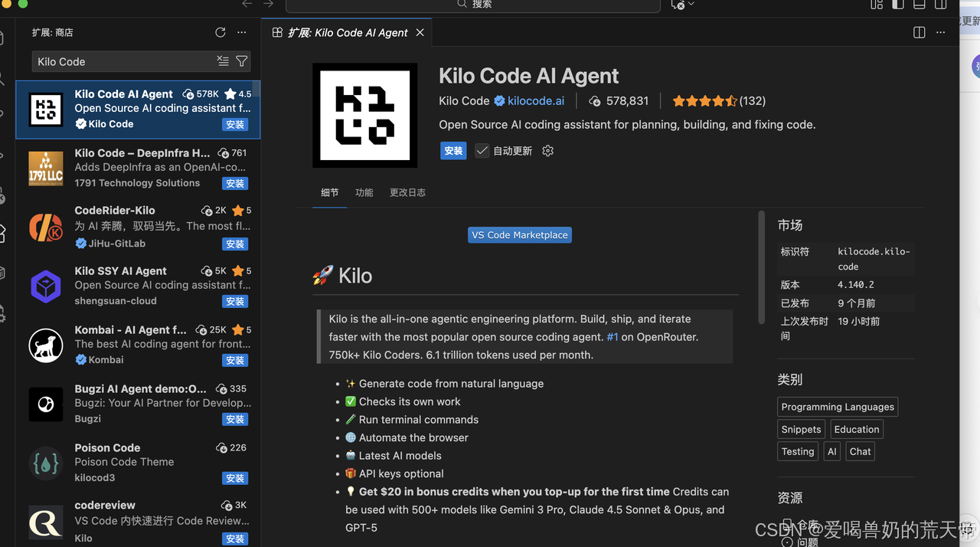Click the 1791 Technology Solutions publisher
The width and height of the screenshot is (980, 547).
coord(137,183)
